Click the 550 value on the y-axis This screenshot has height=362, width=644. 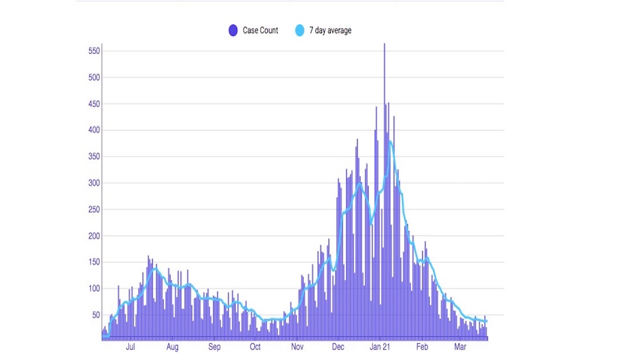pyautogui.click(x=94, y=51)
